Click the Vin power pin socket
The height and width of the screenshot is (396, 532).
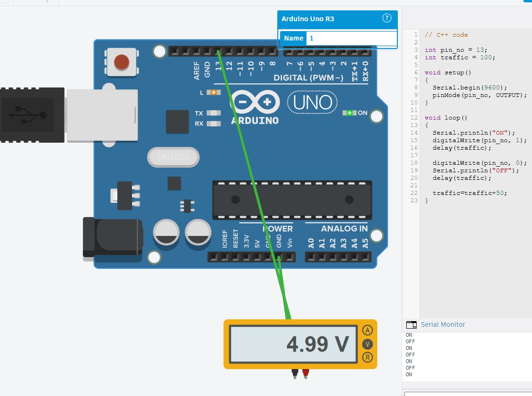[x=290, y=257]
